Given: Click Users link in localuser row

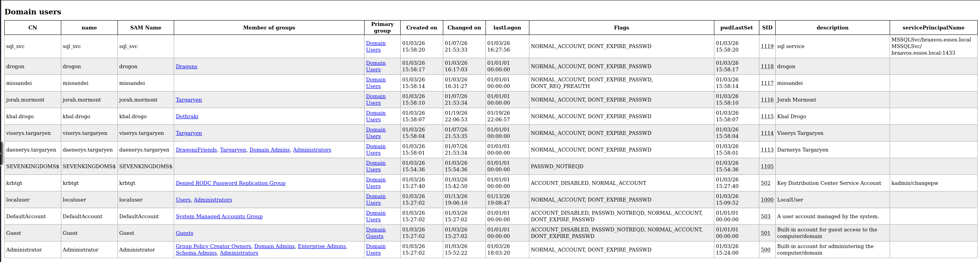Looking at the screenshot, I should [183, 200].
